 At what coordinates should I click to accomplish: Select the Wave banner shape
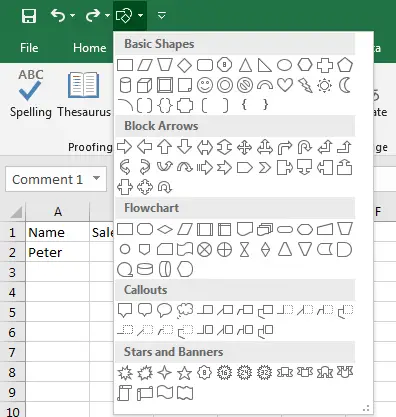[x=165, y=392]
